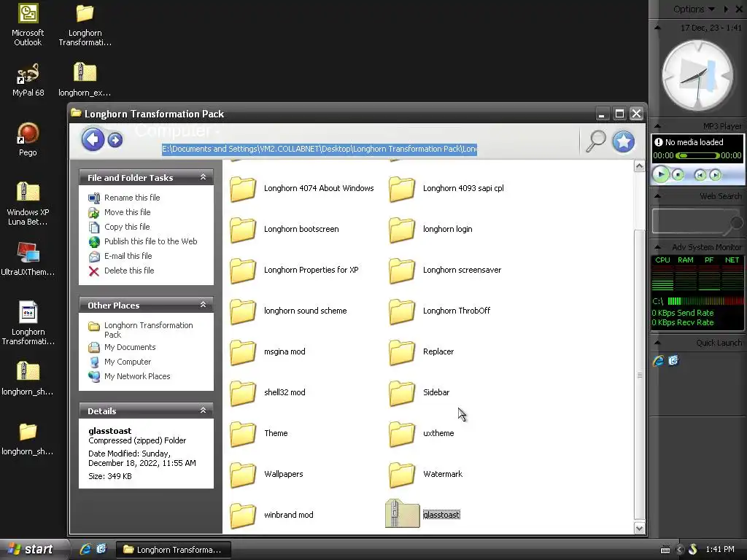
Task: Collapse the Details panel
Action: click(203, 411)
